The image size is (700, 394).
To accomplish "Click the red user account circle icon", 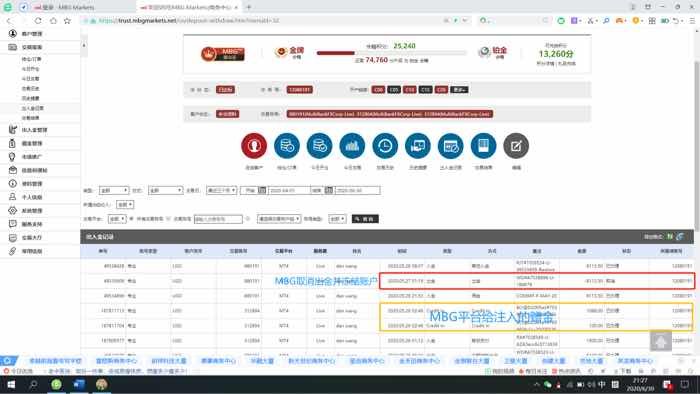I will [254, 145].
